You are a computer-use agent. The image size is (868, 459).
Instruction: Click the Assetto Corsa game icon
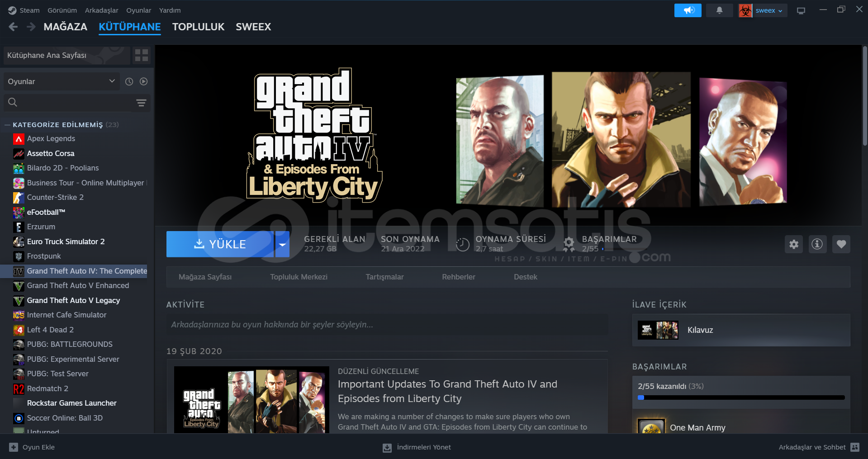tap(19, 154)
